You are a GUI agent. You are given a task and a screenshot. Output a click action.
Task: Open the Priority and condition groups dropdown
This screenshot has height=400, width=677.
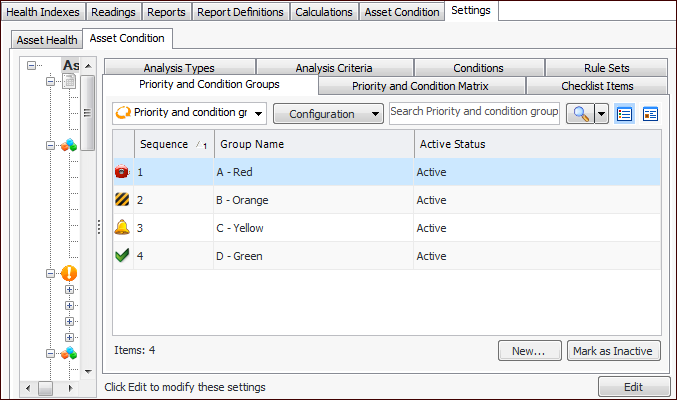(x=189, y=114)
